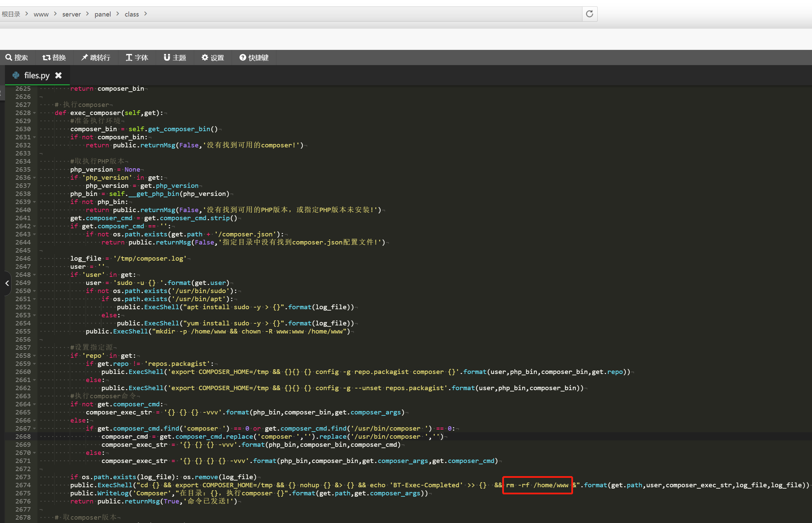The height and width of the screenshot is (523, 812).
Task: Fold the else block at line 2653
Action: (34, 315)
